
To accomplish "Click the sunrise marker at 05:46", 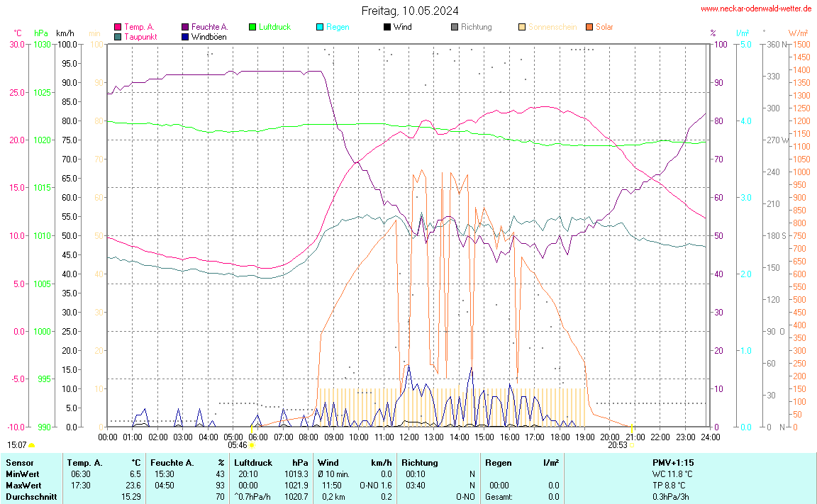I will tap(252, 445).
